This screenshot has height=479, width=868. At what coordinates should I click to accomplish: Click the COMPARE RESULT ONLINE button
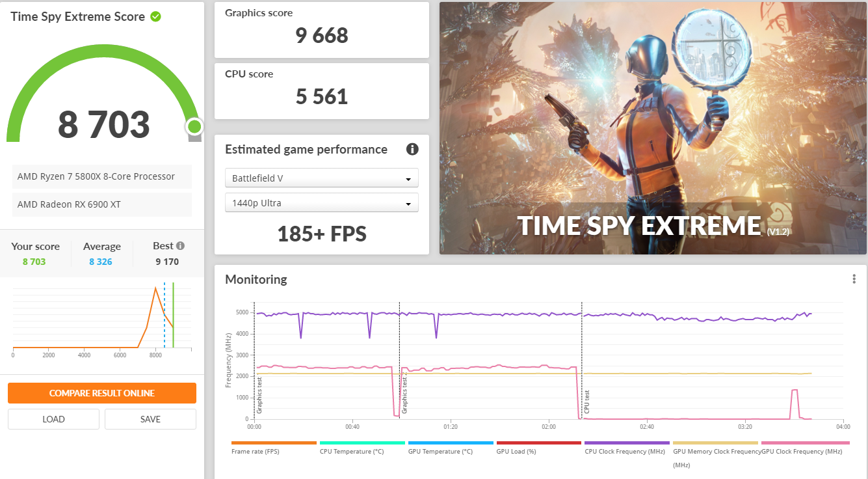coord(102,393)
